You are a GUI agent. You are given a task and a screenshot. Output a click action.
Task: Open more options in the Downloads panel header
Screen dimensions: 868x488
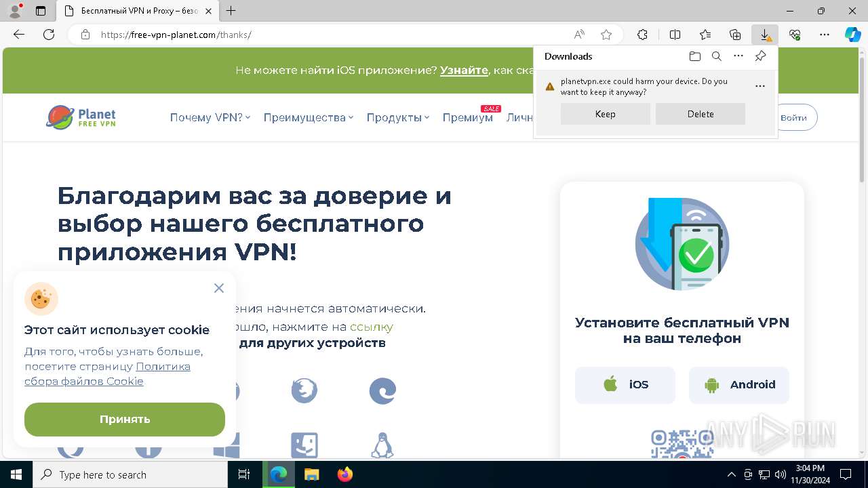click(x=738, y=56)
